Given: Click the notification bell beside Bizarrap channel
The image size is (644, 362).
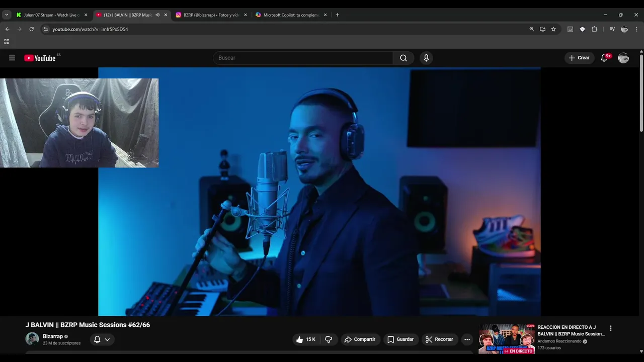Looking at the screenshot, I should coord(97,339).
